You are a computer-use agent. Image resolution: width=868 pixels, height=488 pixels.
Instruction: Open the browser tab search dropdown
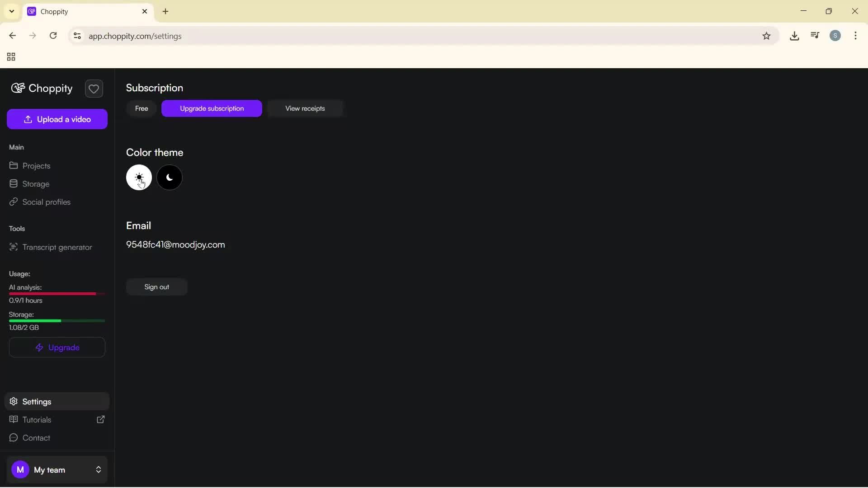tap(11, 11)
